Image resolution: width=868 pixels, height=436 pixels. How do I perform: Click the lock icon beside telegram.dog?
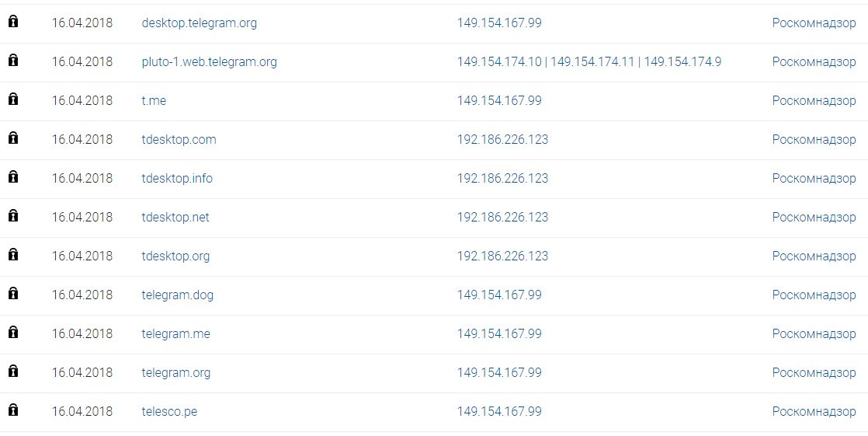(13, 293)
